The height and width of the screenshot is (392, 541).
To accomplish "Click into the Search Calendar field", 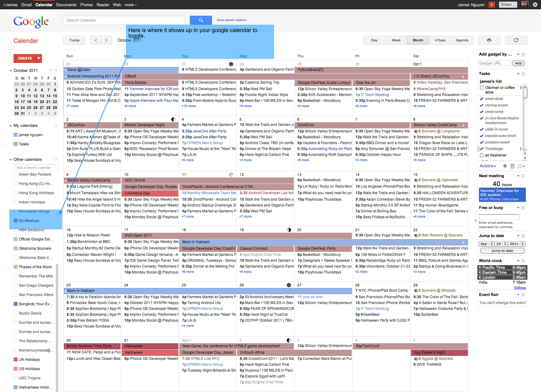I will (x=124, y=20).
